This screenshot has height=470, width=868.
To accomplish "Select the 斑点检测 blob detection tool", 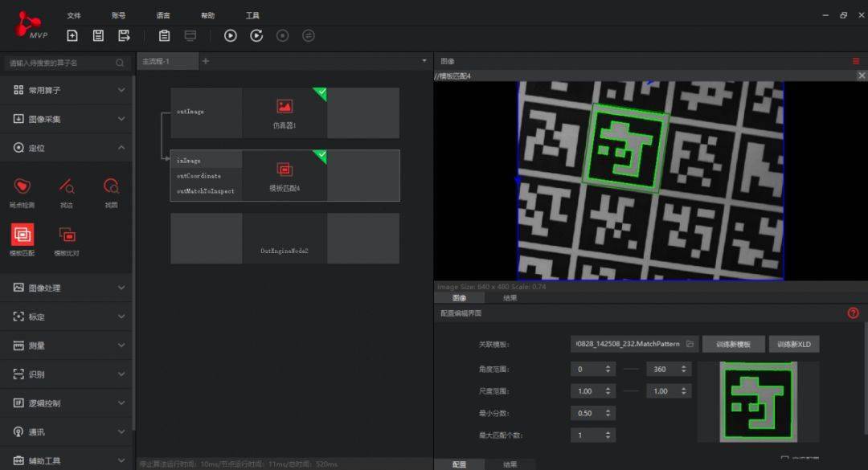I will [x=23, y=191].
